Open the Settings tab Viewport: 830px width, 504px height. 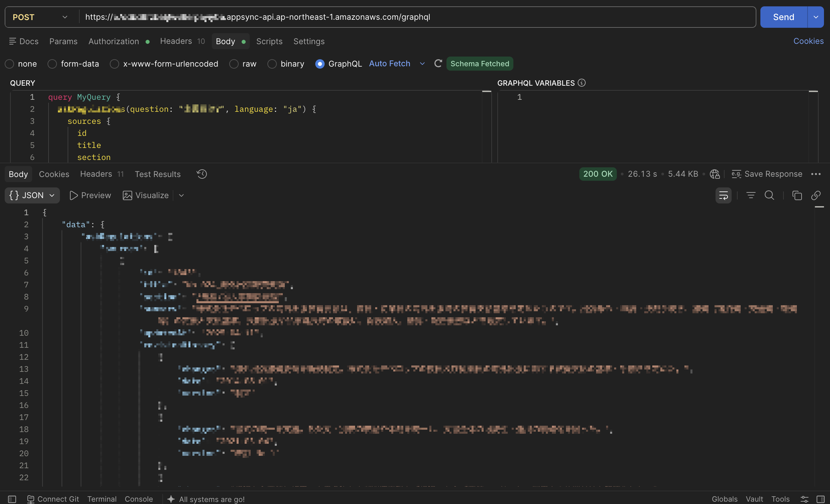[309, 41]
